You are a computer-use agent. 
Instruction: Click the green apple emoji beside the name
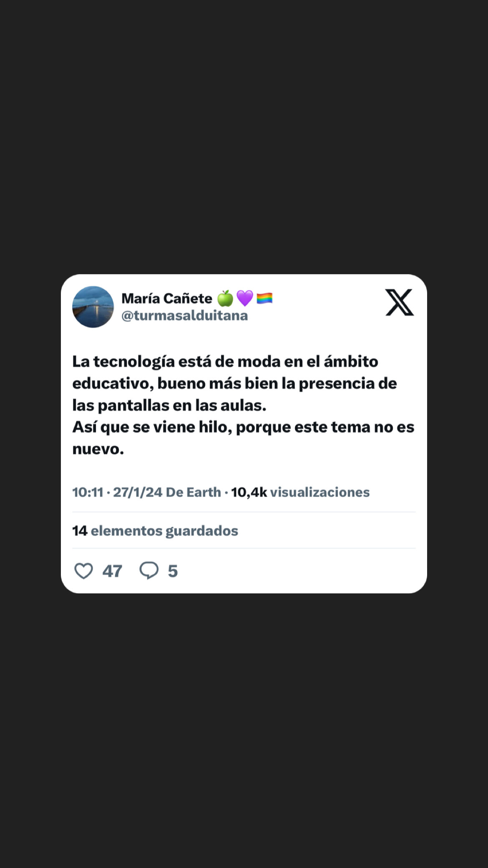[225, 298]
